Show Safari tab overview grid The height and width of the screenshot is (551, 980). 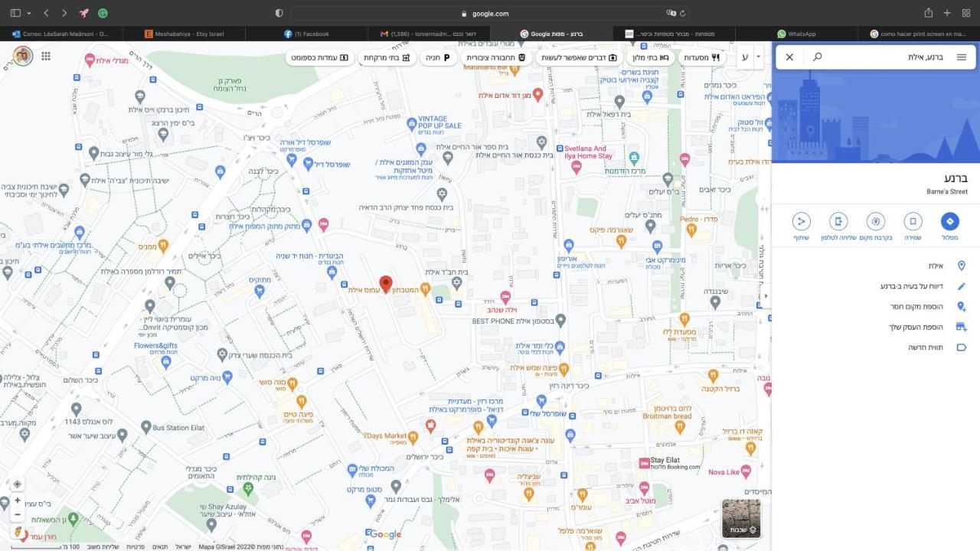(966, 13)
